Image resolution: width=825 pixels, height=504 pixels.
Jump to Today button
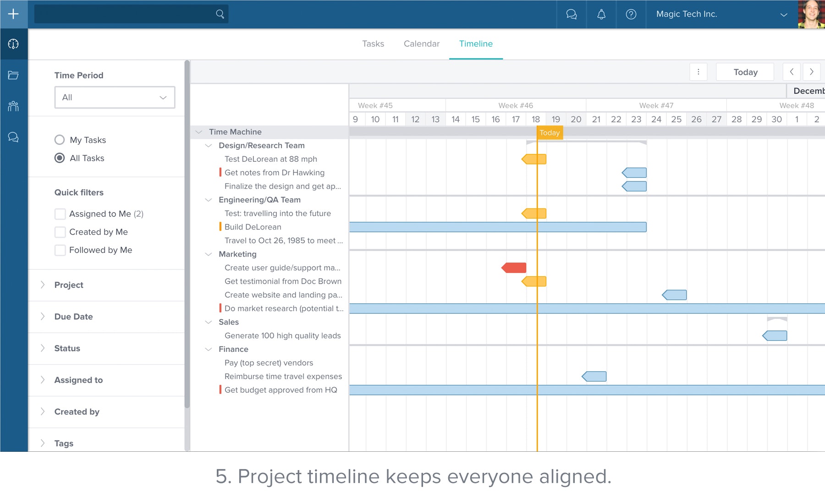(745, 72)
